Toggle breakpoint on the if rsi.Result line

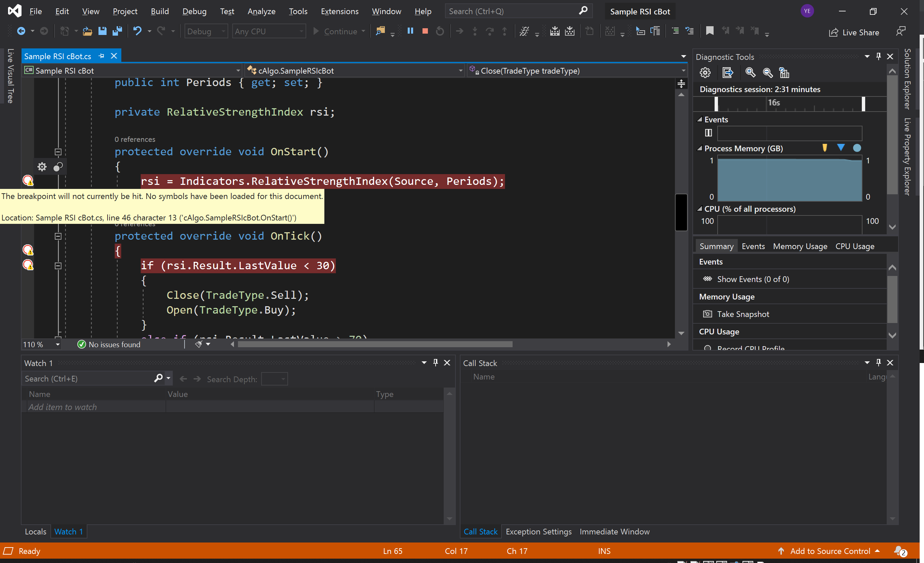pos(28,265)
